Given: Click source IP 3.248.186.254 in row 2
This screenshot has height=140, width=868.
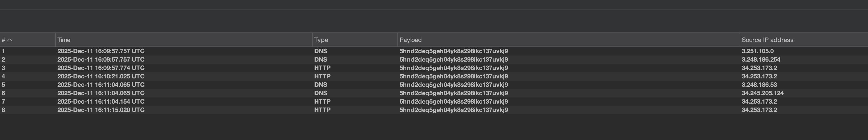Looking at the screenshot, I should [x=761, y=60].
